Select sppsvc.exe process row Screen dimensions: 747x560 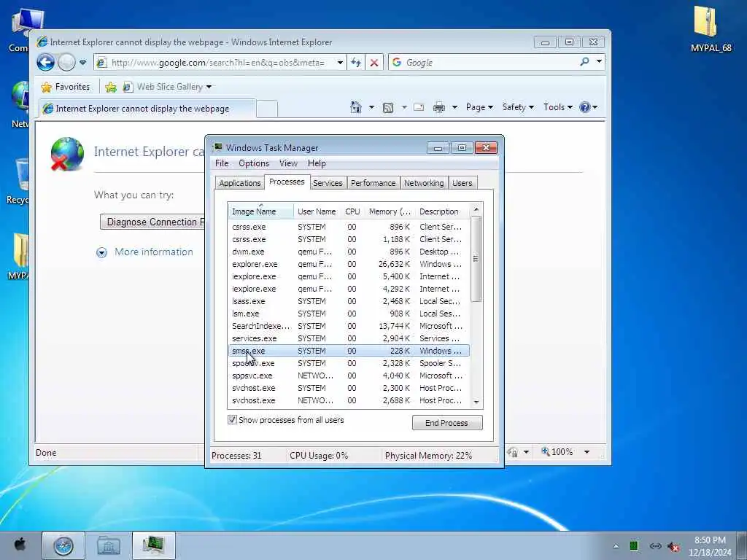349,376
